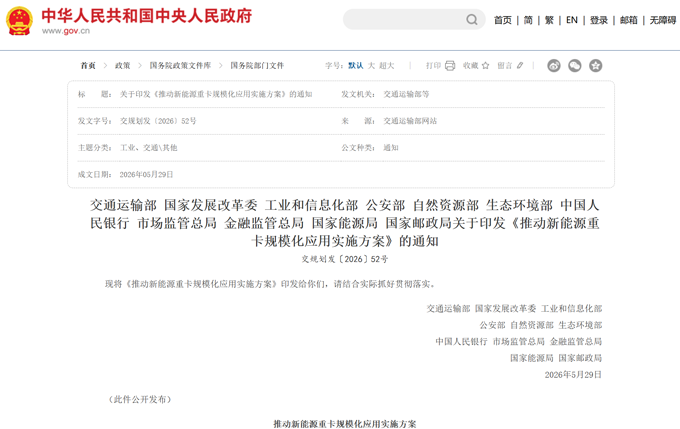Click the printer icon beside 打印
The height and width of the screenshot is (429, 680).
point(450,65)
